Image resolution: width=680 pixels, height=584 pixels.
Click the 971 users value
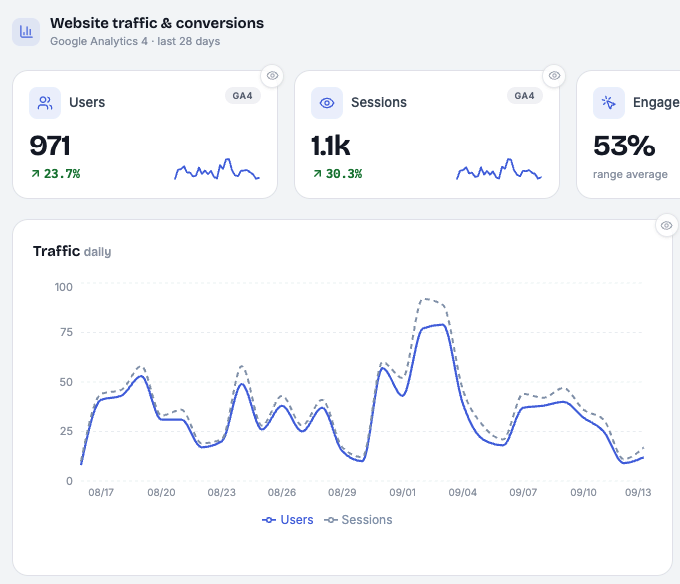[x=50, y=146]
